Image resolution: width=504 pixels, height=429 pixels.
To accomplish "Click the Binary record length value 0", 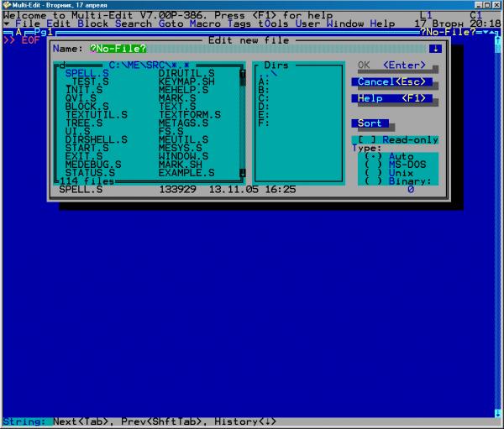I will (411, 189).
